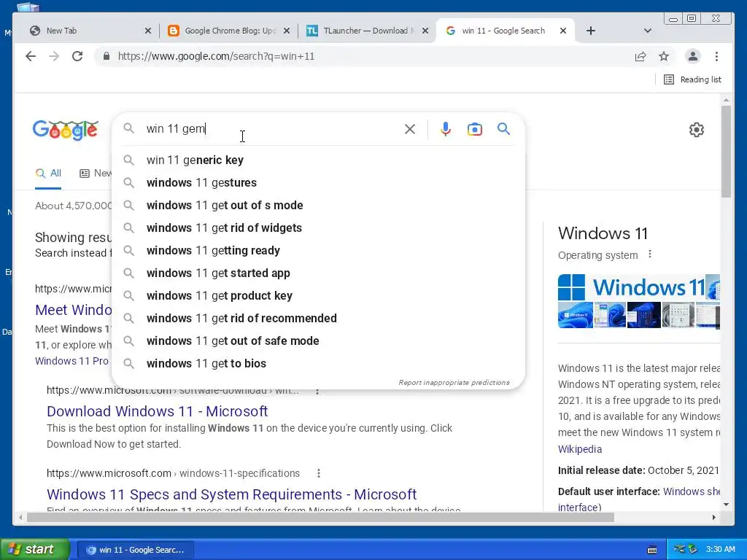
Task: Open the share page icon in address bar
Action: point(640,57)
